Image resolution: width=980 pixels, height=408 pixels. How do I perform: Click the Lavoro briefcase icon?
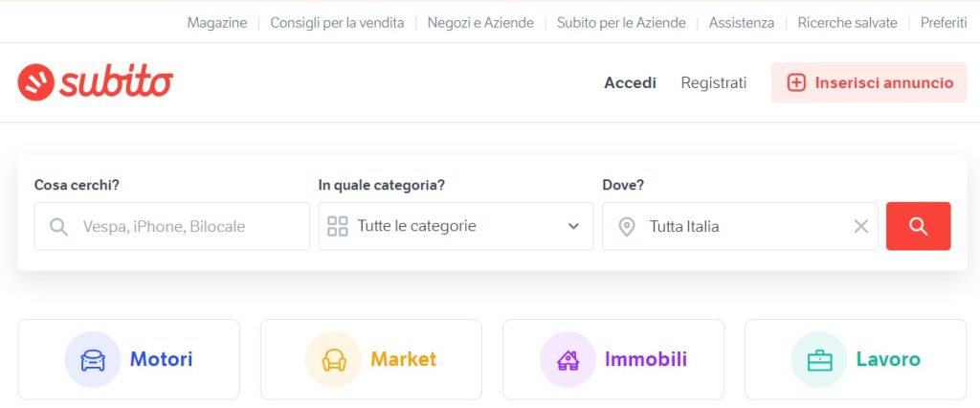click(819, 360)
